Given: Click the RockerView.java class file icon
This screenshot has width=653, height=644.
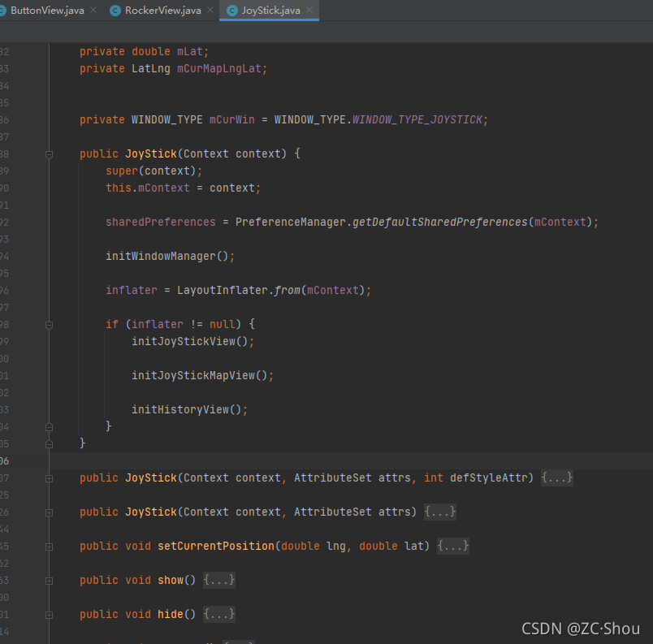Looking at the screenshot, I should click(x=115, y=11).
